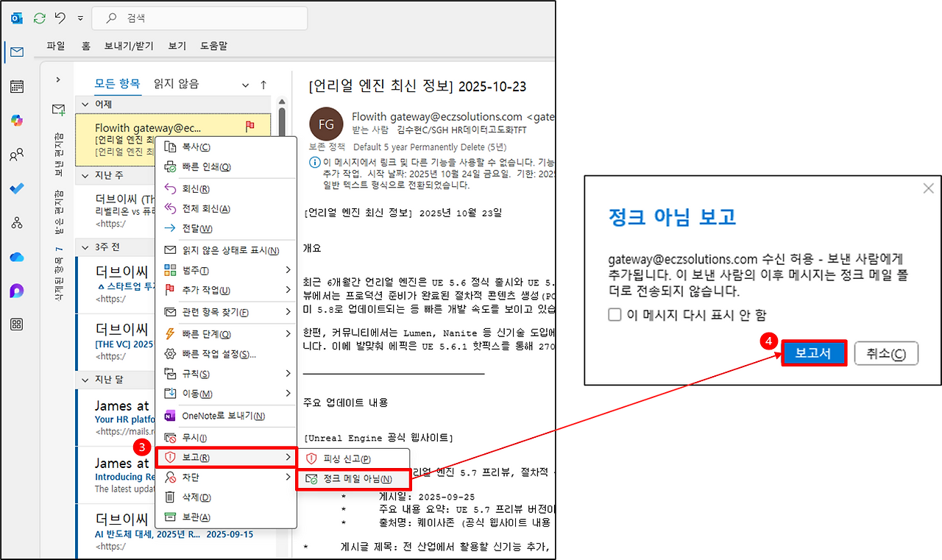Open 차단 submenu
Image resolution: width=942 pixels, height=560 pixels.
pyautogui.click(x=226, y=478)
